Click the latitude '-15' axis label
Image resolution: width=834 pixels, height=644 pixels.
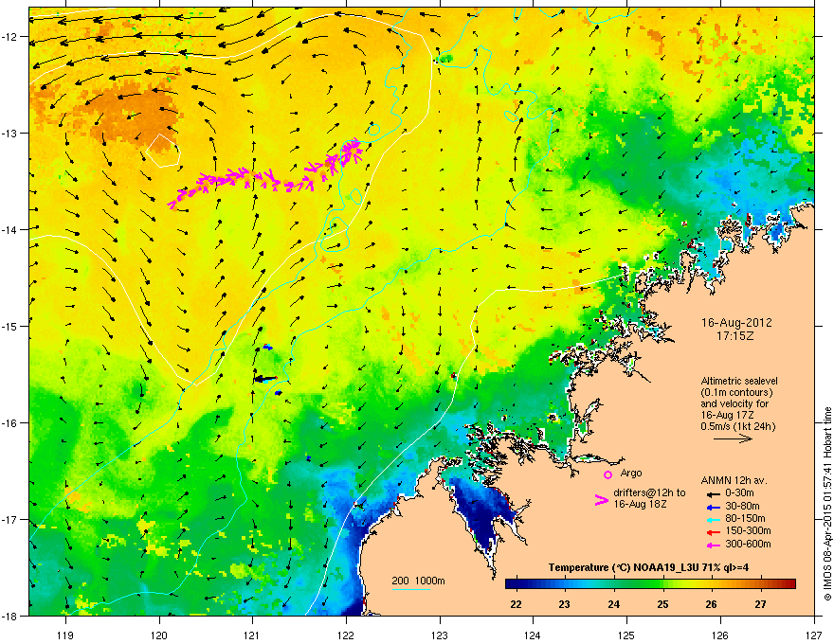coord(11,326)
